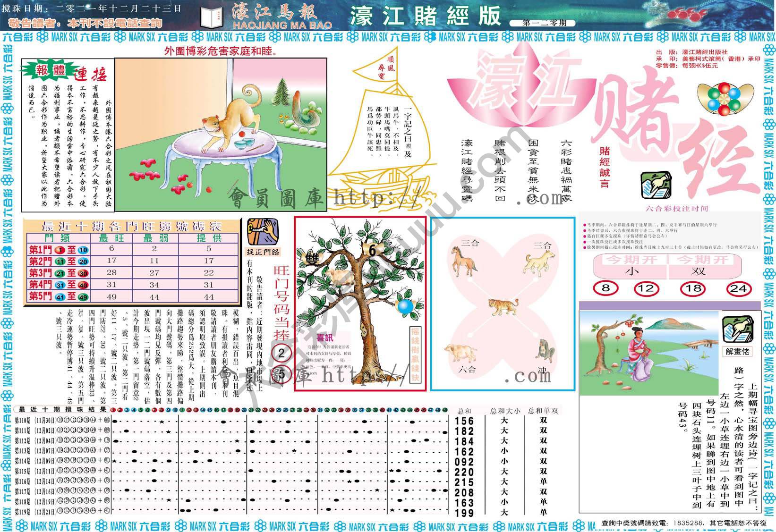The image size is (776, 532).
Task: Click the circled number 24
Action: tap(738, 288)
